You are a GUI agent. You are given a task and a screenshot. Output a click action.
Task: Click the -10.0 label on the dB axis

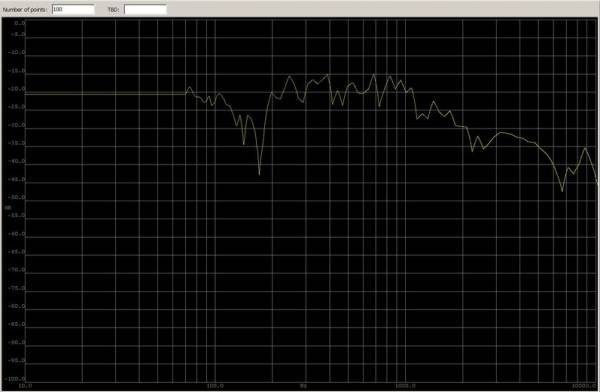17,52
